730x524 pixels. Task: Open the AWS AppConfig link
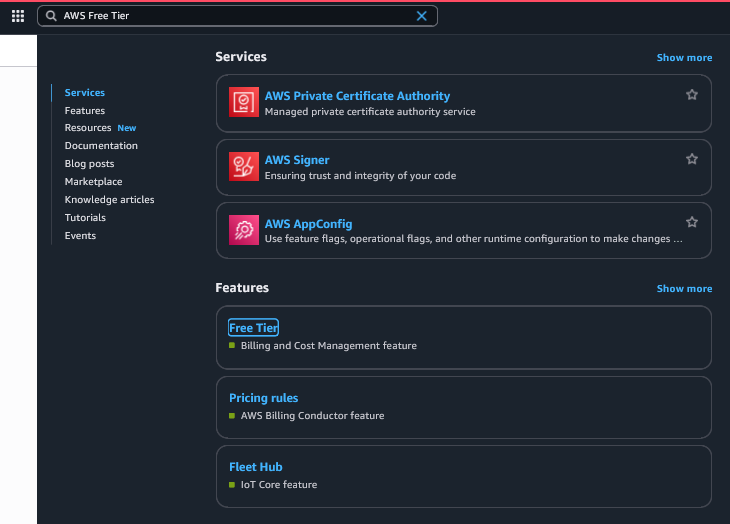click(x=308, y=224)
